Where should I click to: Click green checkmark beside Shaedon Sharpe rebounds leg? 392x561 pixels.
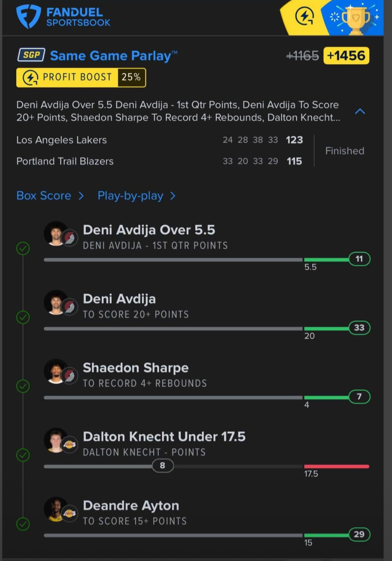click(23, 386)
